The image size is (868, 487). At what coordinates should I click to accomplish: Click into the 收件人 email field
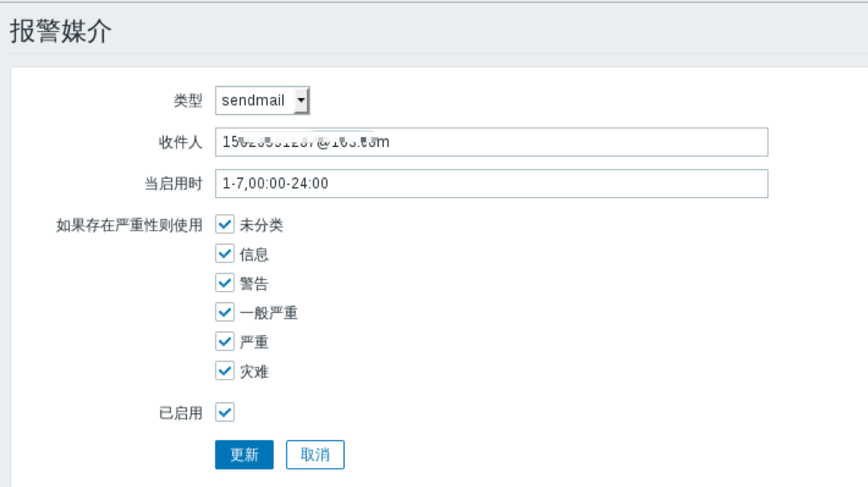491,142
